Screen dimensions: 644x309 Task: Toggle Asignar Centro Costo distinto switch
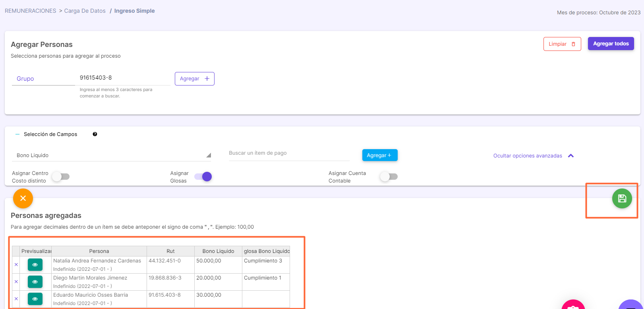(61, 177)
